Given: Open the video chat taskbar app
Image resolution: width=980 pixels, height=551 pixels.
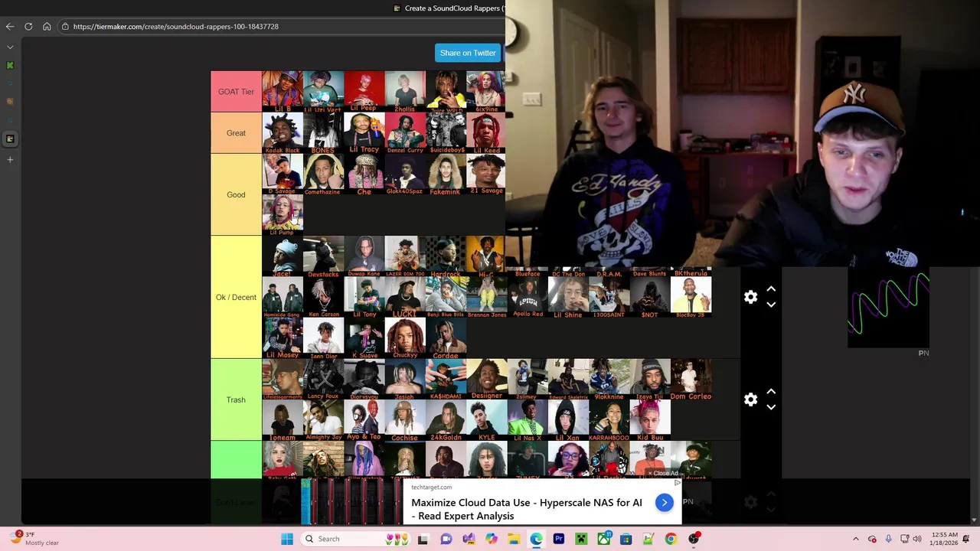Looking at the screenshot, I should click(x=446, y=539).
